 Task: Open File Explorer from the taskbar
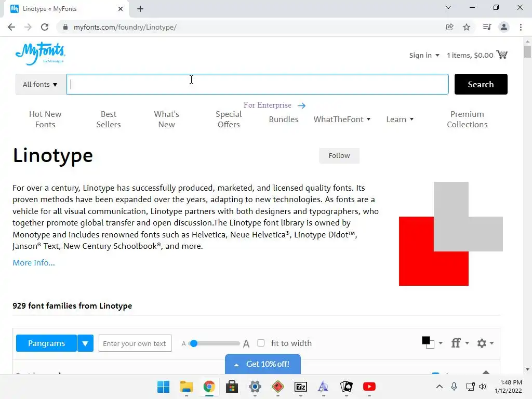point(187,387)
